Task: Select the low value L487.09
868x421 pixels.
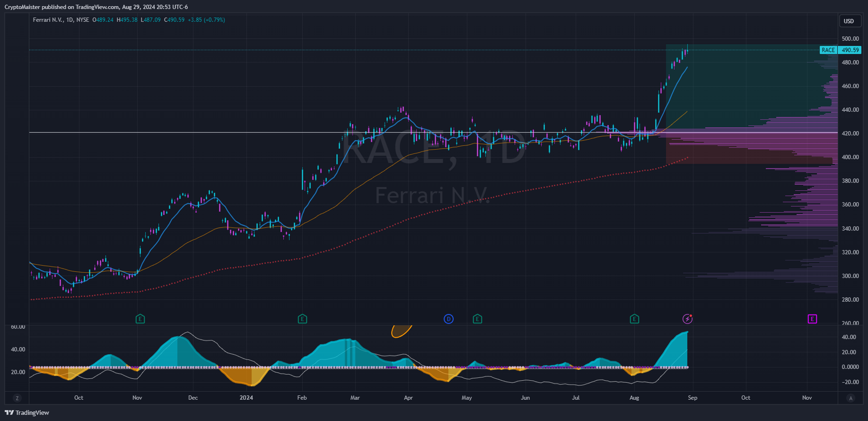Action: click(x=151, y=20)
